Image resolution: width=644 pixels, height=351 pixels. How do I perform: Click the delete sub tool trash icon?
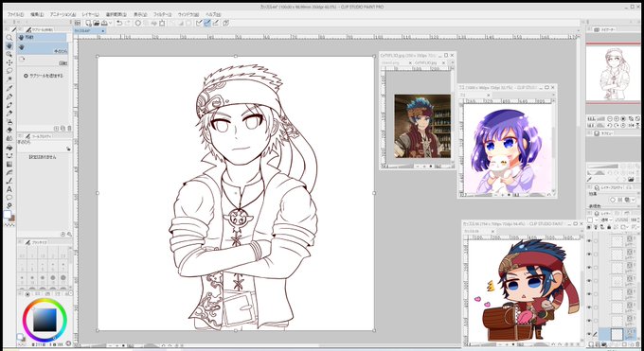pyautogui.click(x=69, y=129)
